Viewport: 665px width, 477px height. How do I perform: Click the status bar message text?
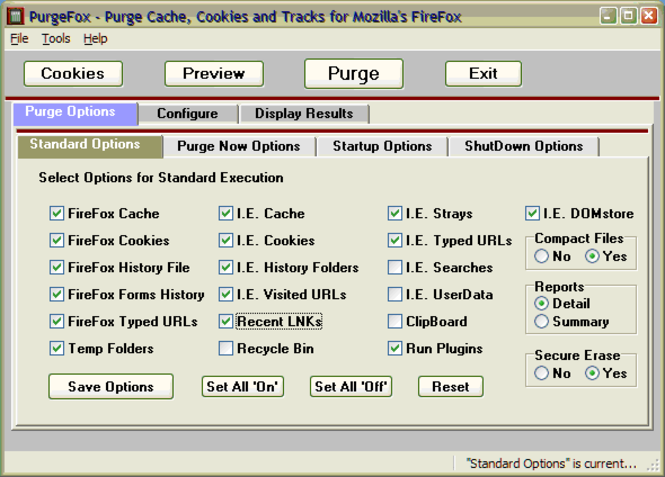pos(551,463)
